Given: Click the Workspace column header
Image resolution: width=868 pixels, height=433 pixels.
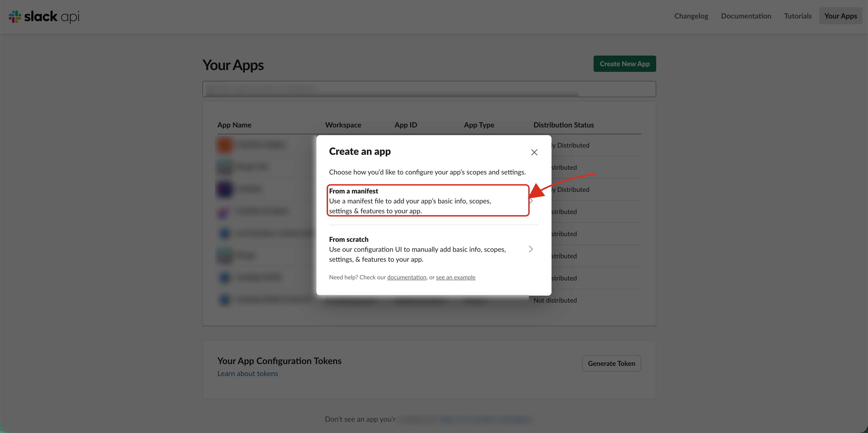Looking at the screenshot, I should [343, 125].
